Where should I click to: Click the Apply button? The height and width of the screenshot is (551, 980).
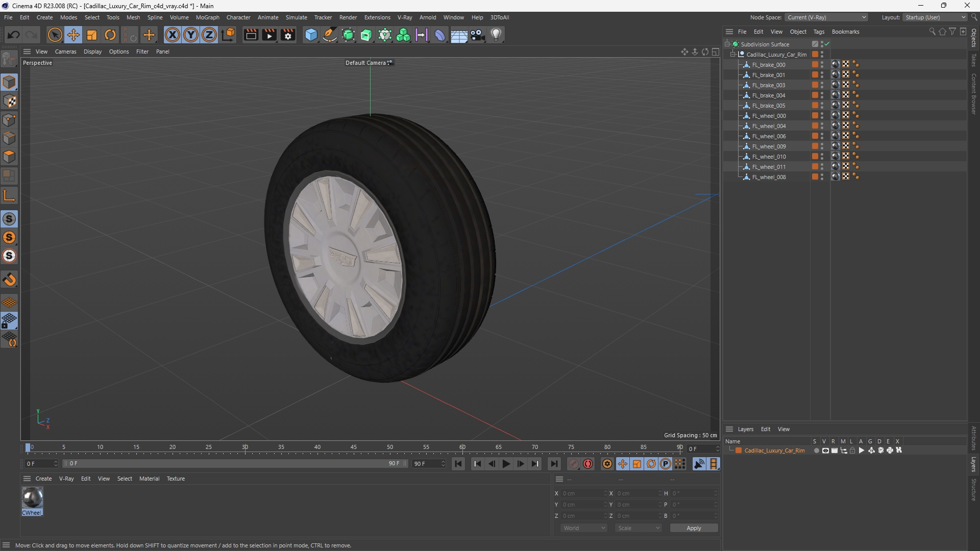tap(694, 528)
